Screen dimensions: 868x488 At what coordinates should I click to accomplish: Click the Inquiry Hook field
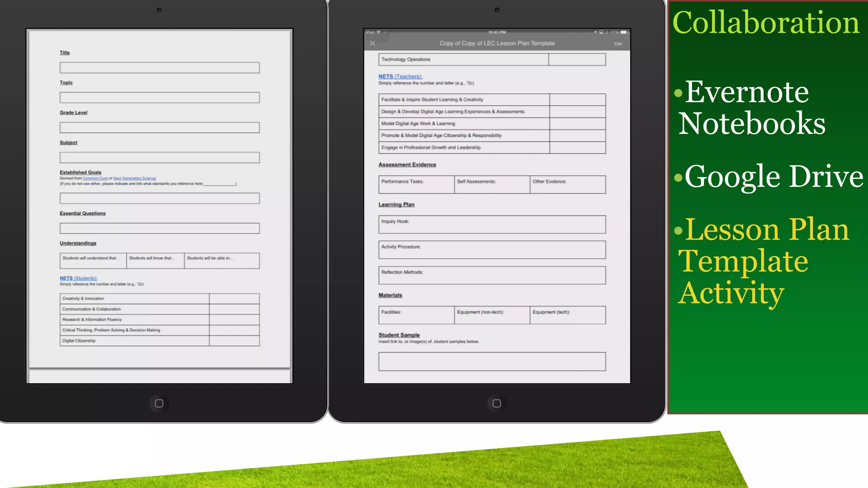(x=492, y=225)
